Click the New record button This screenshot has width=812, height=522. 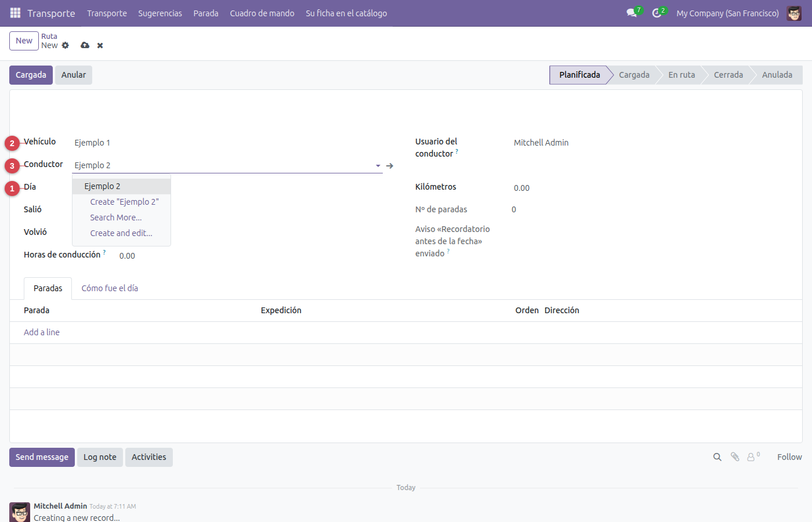coord(24,41)
